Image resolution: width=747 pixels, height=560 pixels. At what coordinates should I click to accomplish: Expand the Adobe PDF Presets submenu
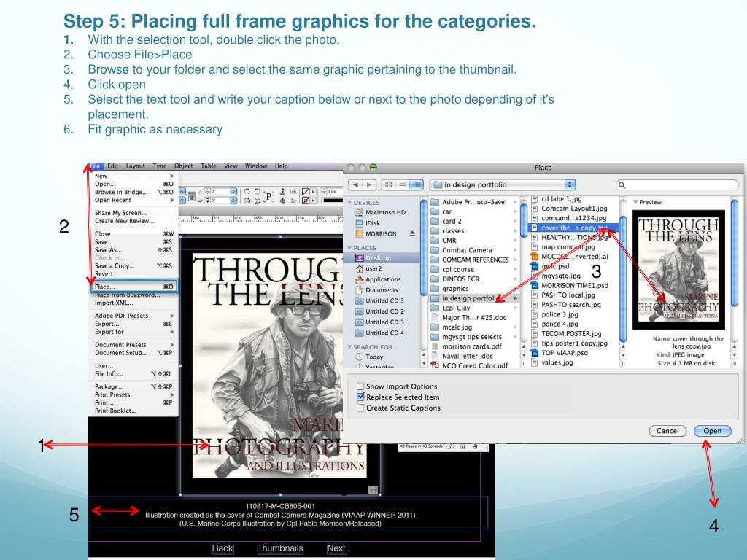171,316
